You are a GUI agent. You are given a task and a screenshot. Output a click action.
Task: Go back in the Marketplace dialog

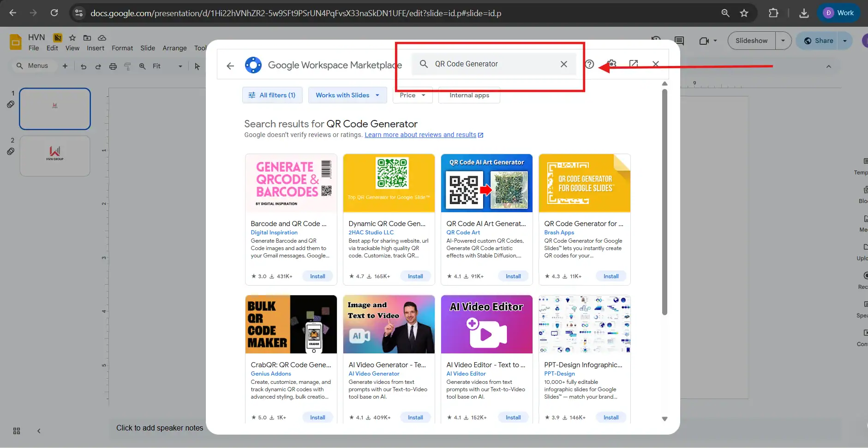pos(230,66)
